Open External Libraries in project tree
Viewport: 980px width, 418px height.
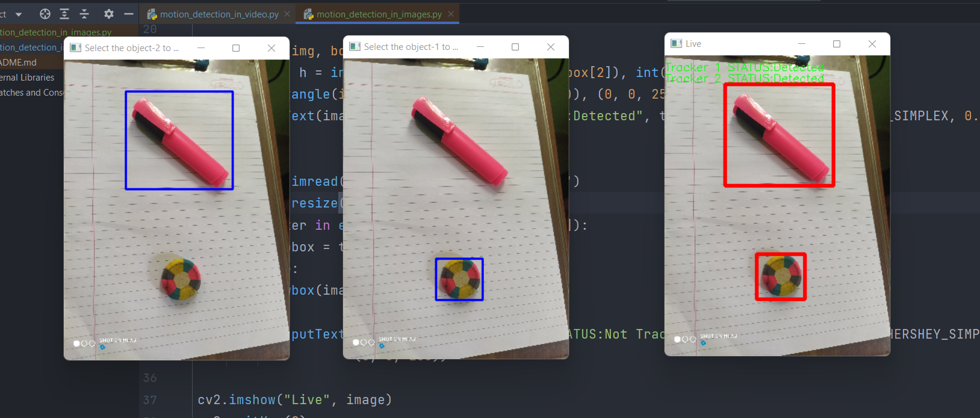[27, 78]
